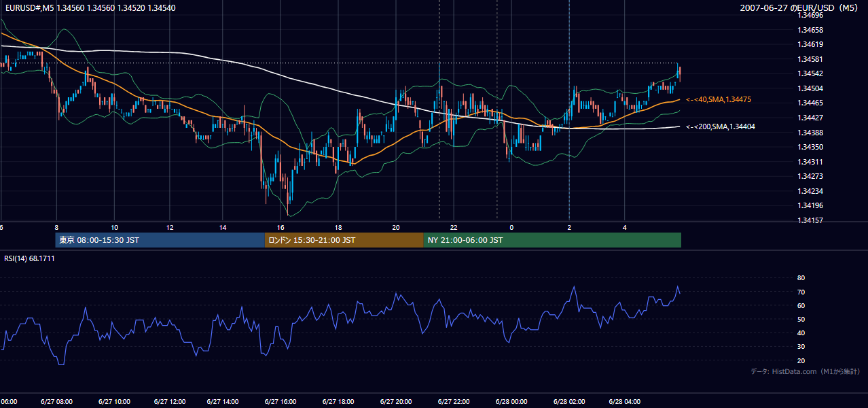
Task: Click the 6/28 00:00 time axis label
Action: point(511,401)
